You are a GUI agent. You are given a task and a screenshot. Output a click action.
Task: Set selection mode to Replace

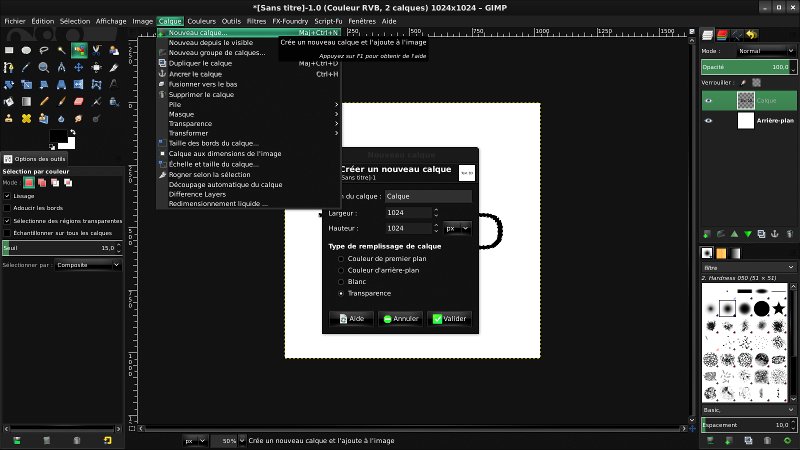coord(29,183)
